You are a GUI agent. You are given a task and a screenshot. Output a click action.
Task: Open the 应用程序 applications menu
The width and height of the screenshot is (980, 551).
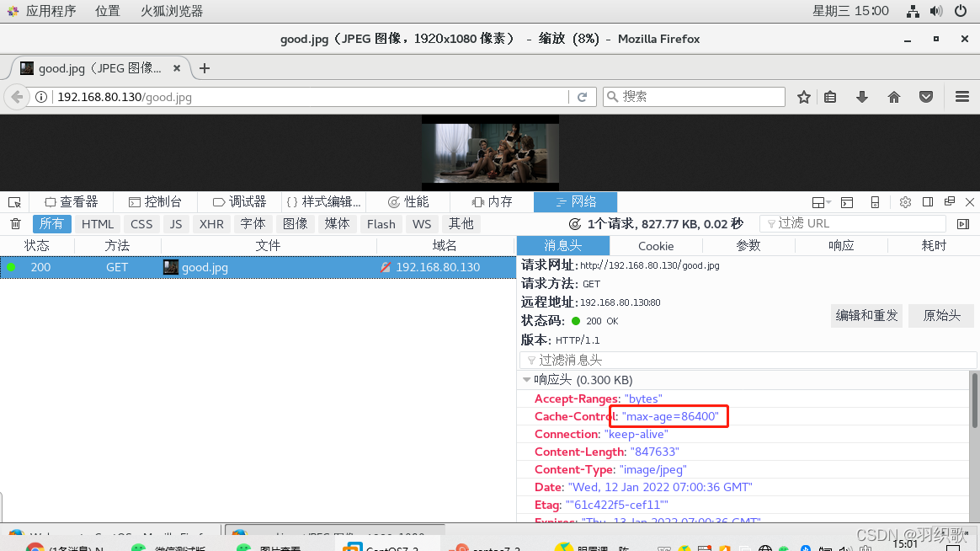(x=51, y=11)
